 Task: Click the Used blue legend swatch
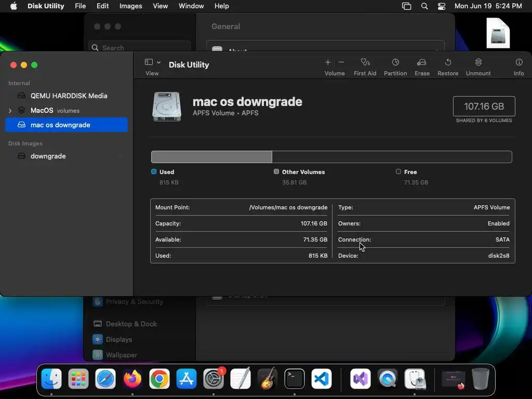click(154, 171)
